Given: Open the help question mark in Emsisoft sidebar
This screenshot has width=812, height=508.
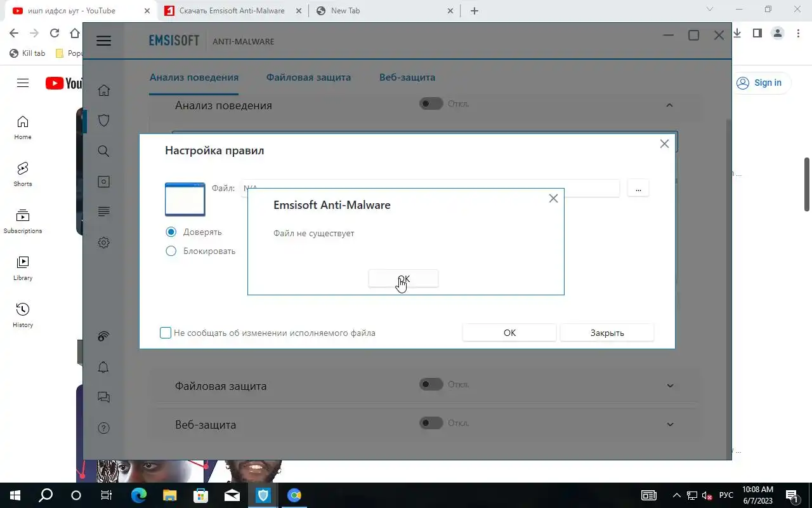Looking at the screenshot, I should [x=104, y=428].
